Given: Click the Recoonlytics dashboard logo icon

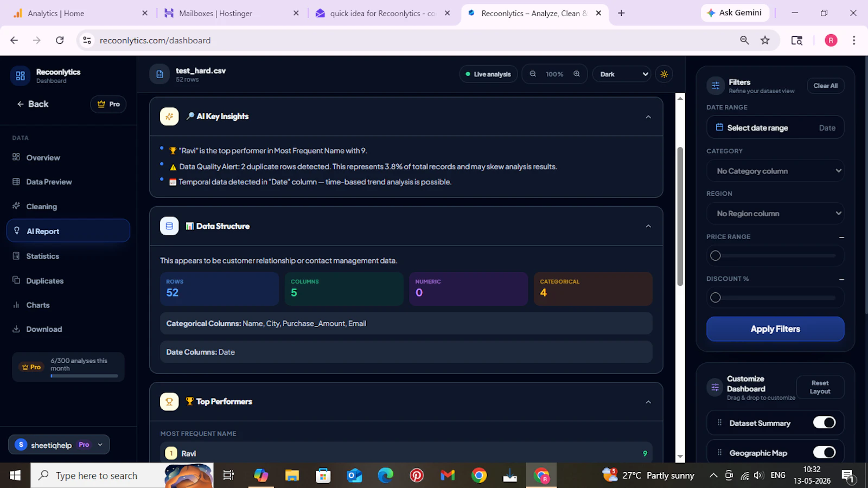Looking at the screenshot, I should tap(20, 76).
